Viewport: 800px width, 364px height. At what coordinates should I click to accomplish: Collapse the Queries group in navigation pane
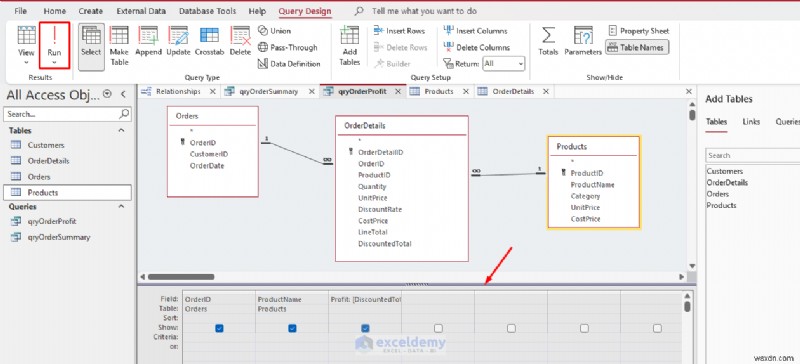coord(121,206)
